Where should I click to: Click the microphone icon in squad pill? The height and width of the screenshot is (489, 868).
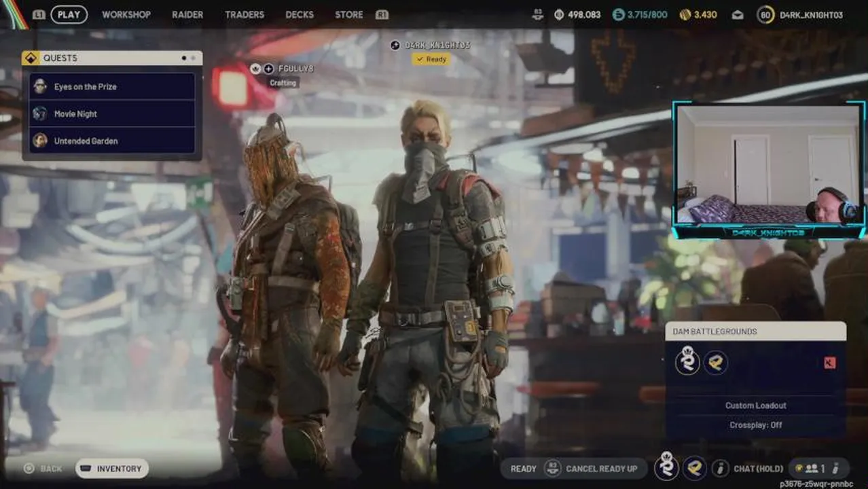[835, 469]
